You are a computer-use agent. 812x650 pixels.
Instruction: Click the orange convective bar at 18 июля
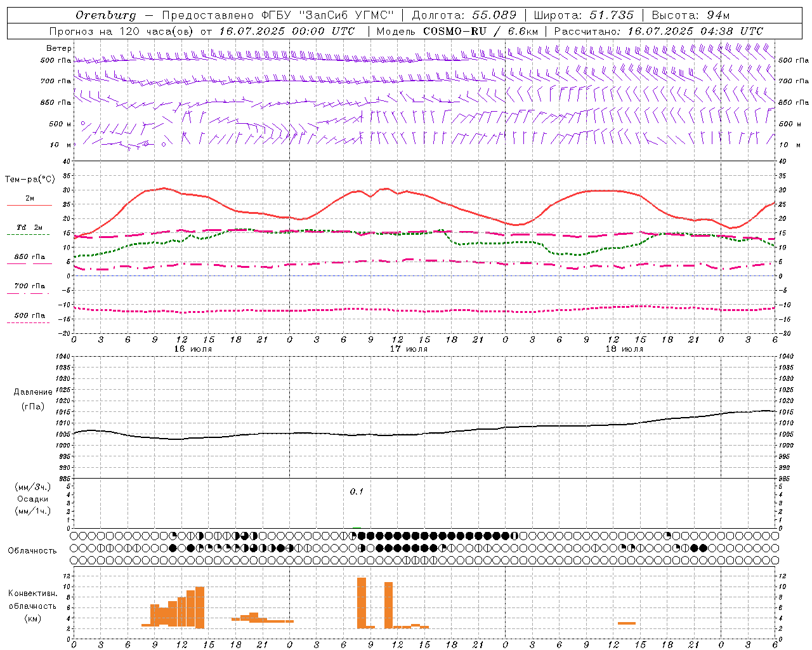coord(627,623)
